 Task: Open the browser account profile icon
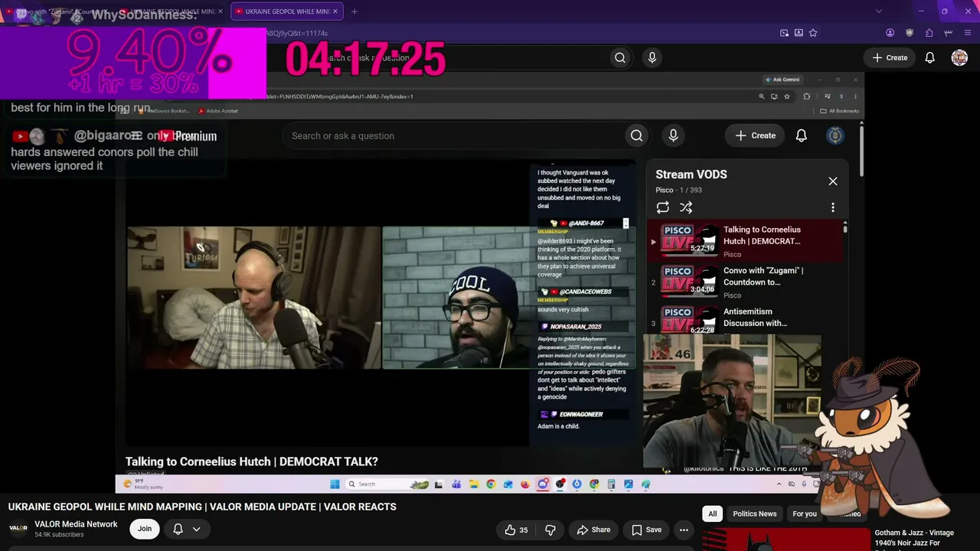tap(890, 33)
